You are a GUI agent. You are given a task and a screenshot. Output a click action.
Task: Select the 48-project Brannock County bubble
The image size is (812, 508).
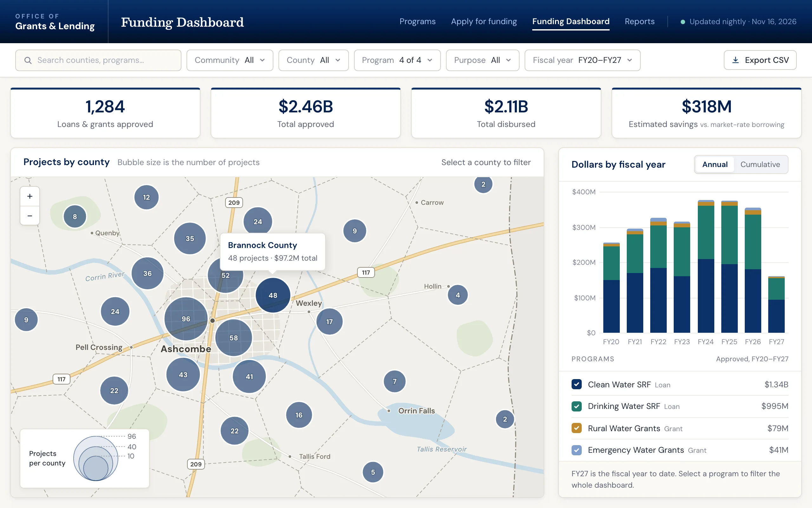click(273, 295)
